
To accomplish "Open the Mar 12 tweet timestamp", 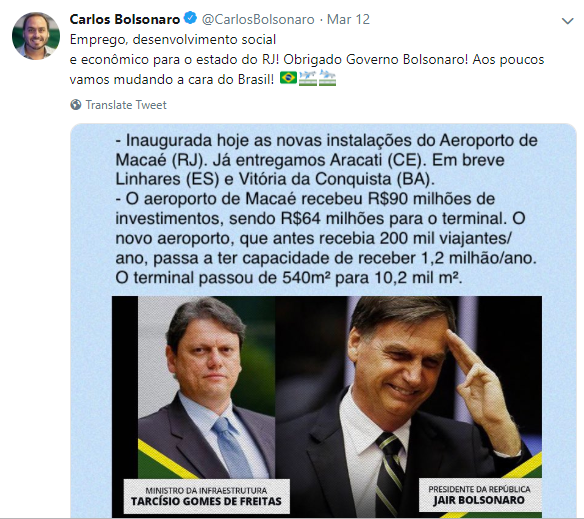I will click(x=348, y=19).
